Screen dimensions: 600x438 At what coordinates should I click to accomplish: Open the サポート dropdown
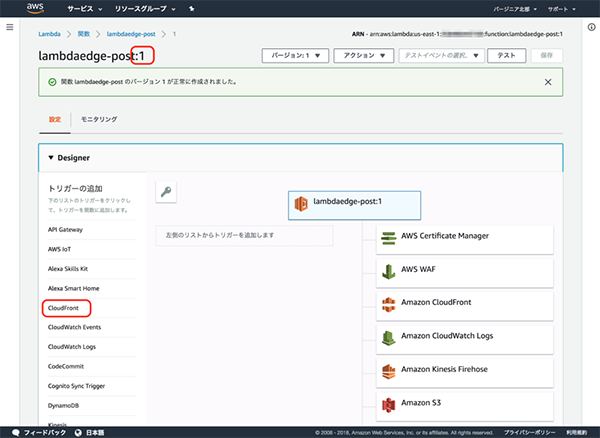tap(561, 9)
